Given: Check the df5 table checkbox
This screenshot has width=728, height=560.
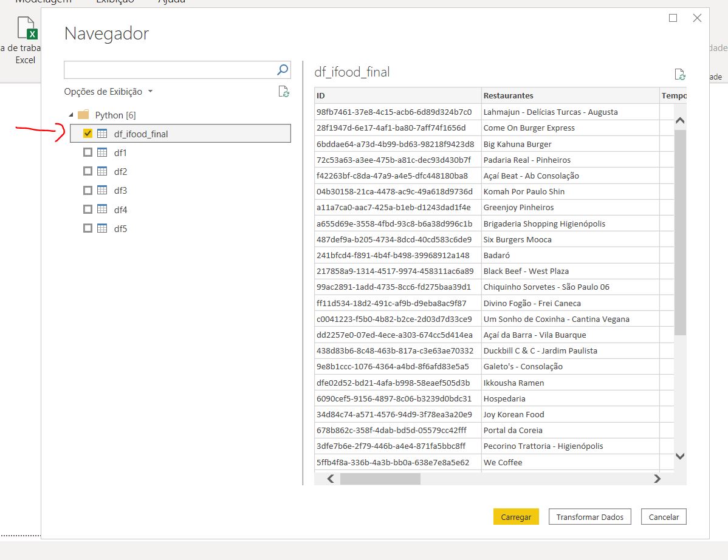Looking at the screenshot, I should click(88, 228).
